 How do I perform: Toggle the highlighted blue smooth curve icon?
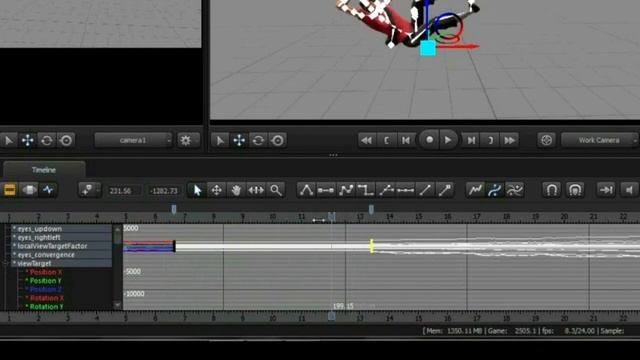(495, 190)
